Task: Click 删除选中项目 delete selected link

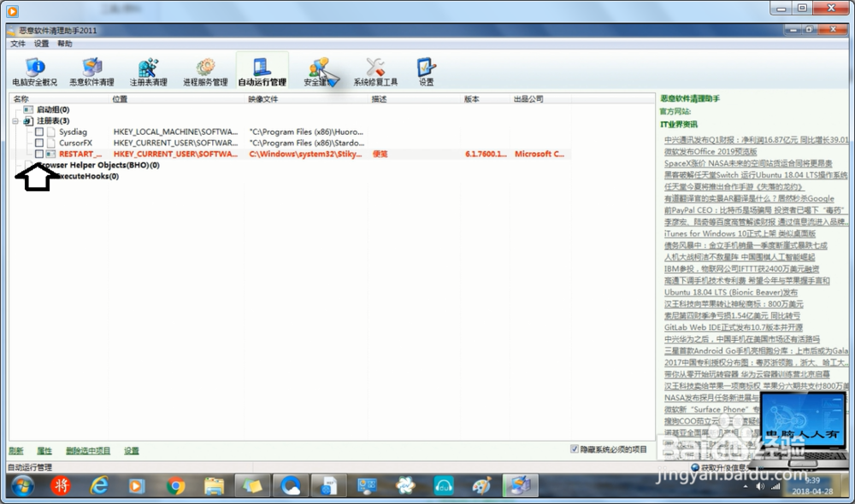Action: coord(88,450)
